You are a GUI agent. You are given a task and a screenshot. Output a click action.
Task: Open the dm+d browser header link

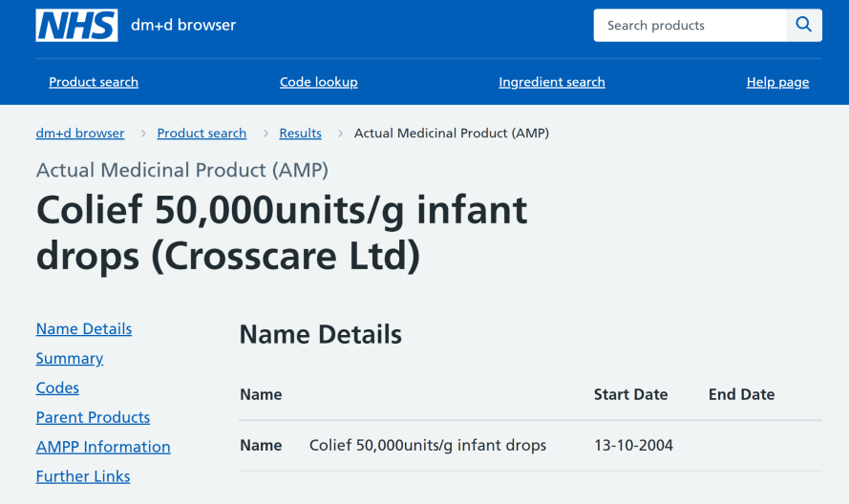coord(183,25)
